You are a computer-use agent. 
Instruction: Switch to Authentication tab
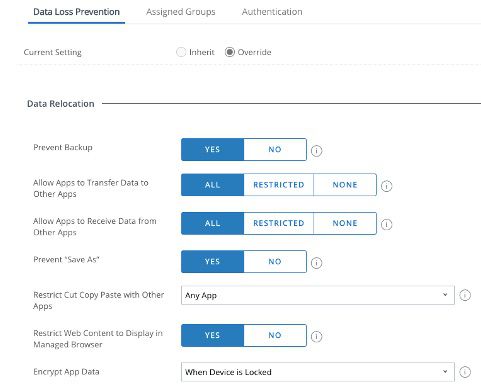coord(272,12)
